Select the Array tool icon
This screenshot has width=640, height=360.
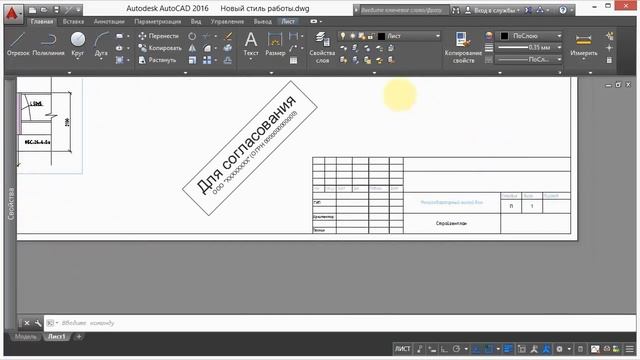tap(207, 60)
